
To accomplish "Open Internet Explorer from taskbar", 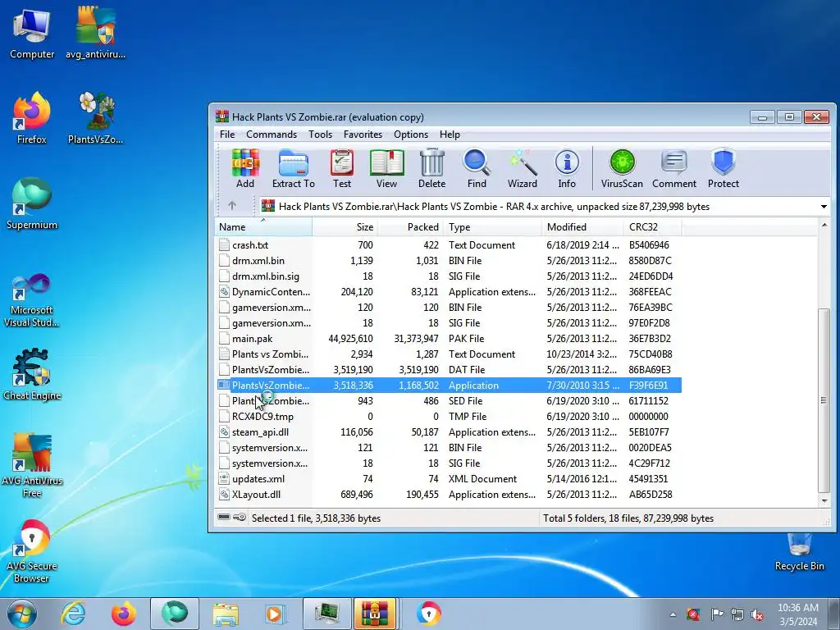I will point(73,614).
